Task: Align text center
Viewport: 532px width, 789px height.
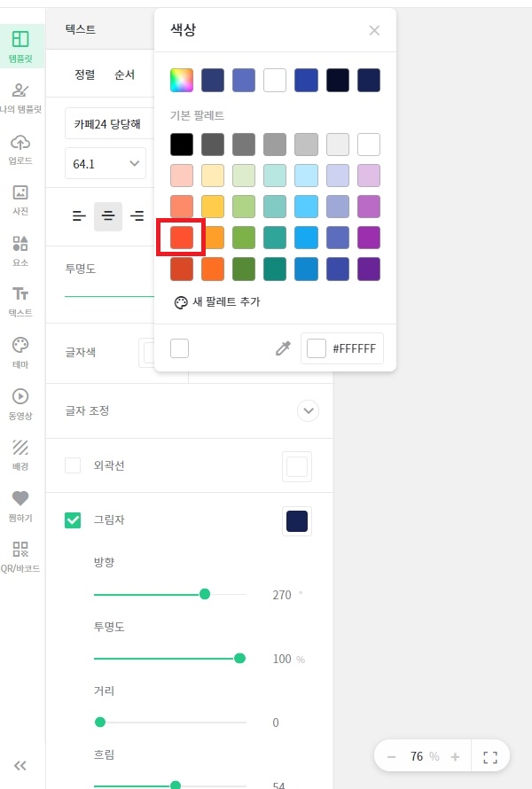Action: (108, 216)
